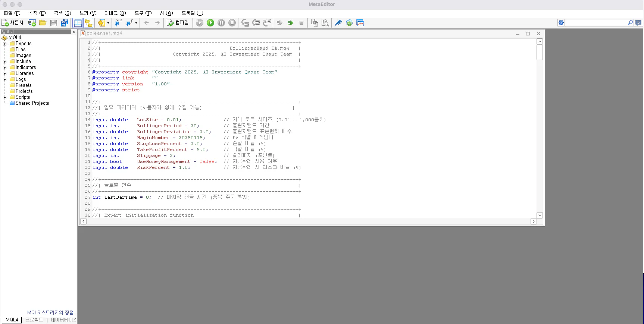Viewport: 644px width, 324px height.
Task: Open the 보기 (V) menu
Action: [x=88, y=13]
